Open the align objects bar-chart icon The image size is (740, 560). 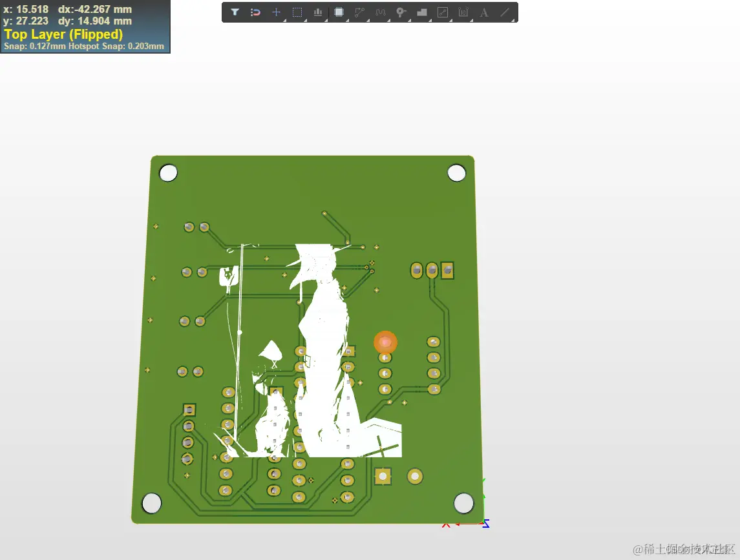(318, 12)
